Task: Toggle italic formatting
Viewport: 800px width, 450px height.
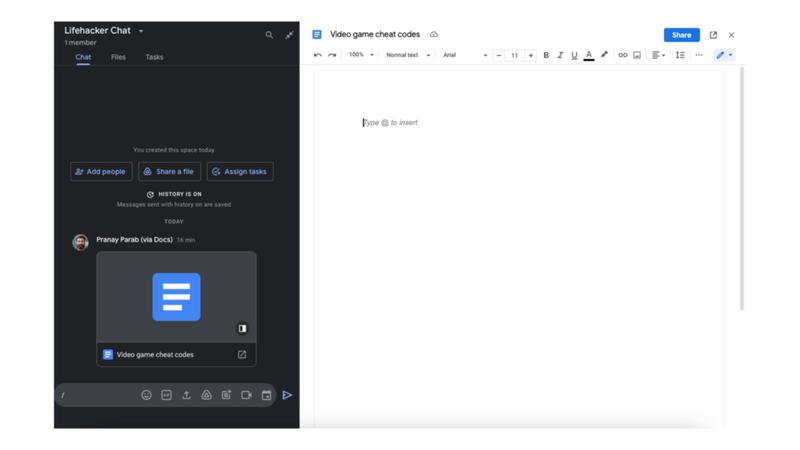Action: coord(560,55)
